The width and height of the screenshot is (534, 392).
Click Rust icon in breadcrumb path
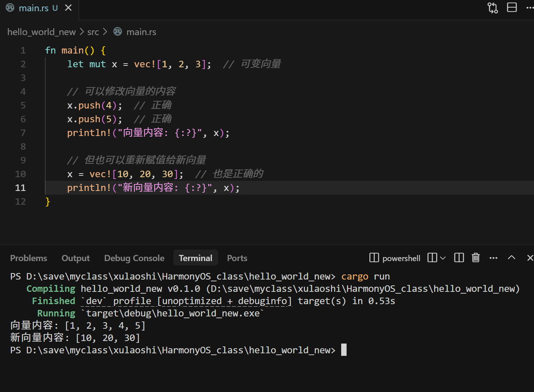[118, 31]
